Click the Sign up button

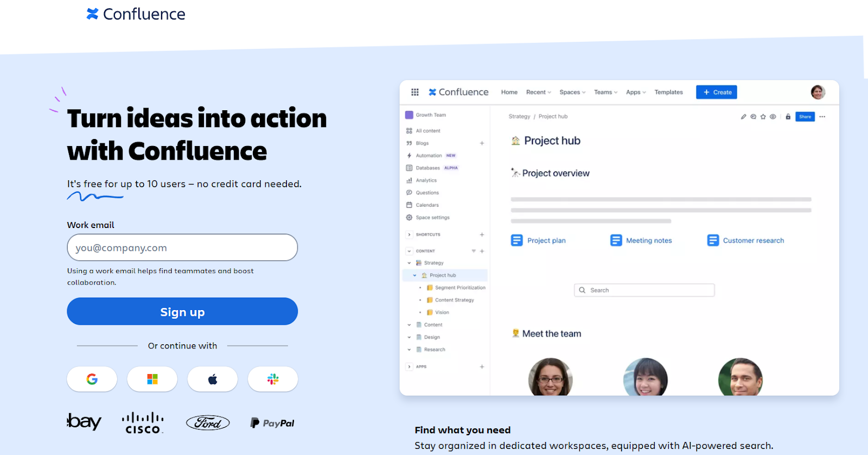182,312
